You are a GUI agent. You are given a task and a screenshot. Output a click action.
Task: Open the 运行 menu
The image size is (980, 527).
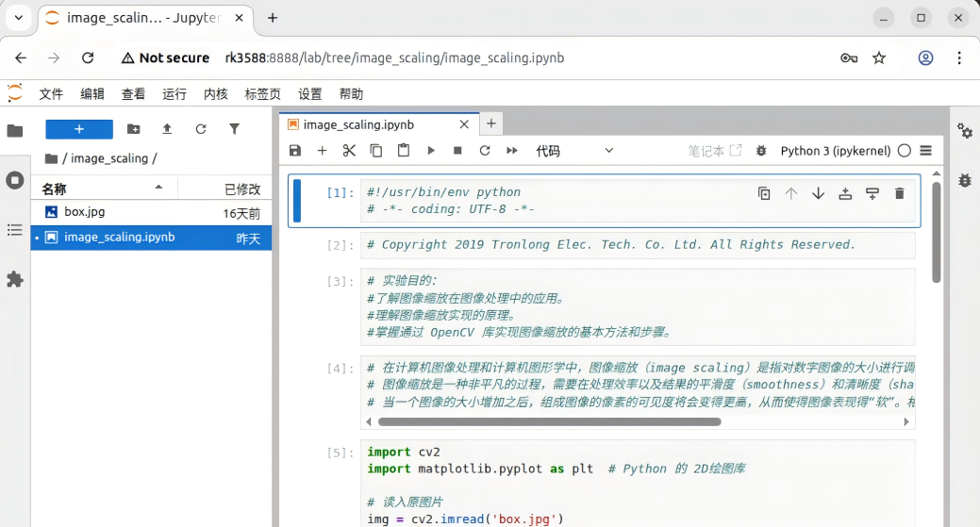(174, 93)
